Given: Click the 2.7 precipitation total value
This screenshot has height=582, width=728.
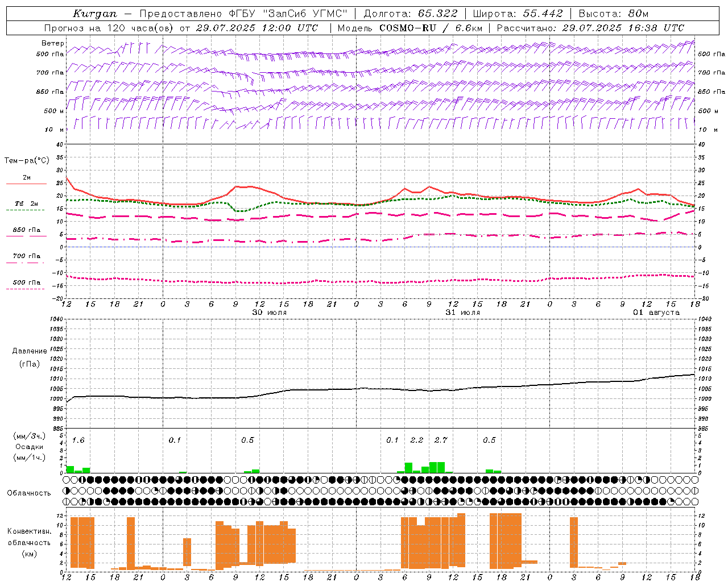Looking at the screenshot, I should click(441, 440).
